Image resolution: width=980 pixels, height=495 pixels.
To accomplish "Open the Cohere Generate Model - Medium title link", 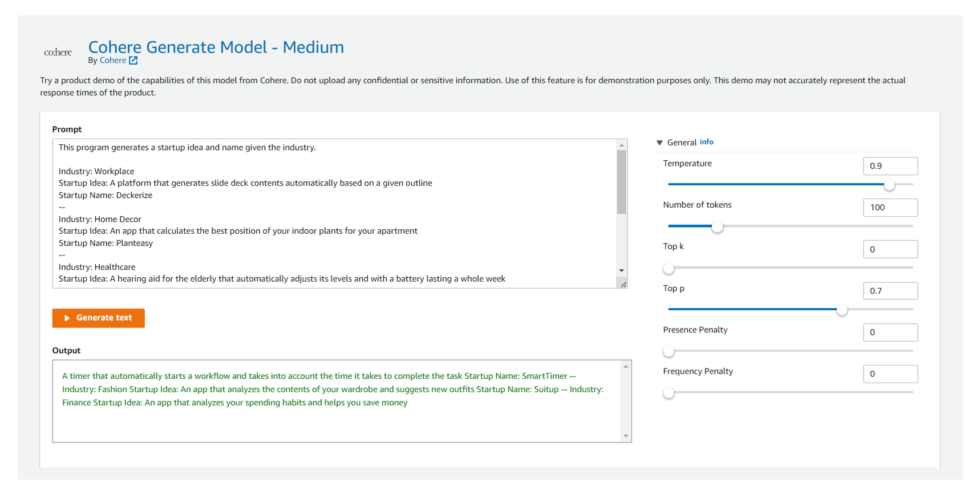I will point(216,47).
